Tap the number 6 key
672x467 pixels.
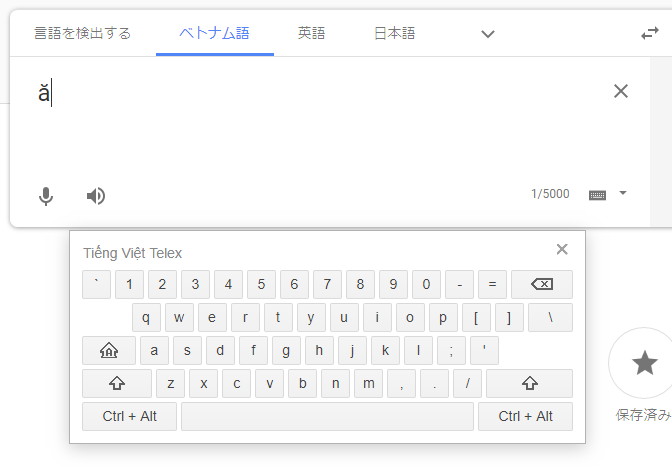coord(294,284)
